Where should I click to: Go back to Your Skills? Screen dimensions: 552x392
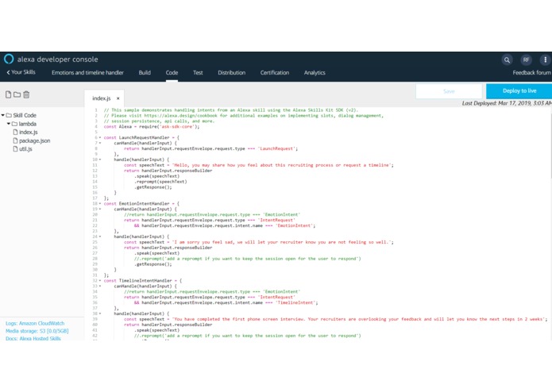(x=21, y=72)
